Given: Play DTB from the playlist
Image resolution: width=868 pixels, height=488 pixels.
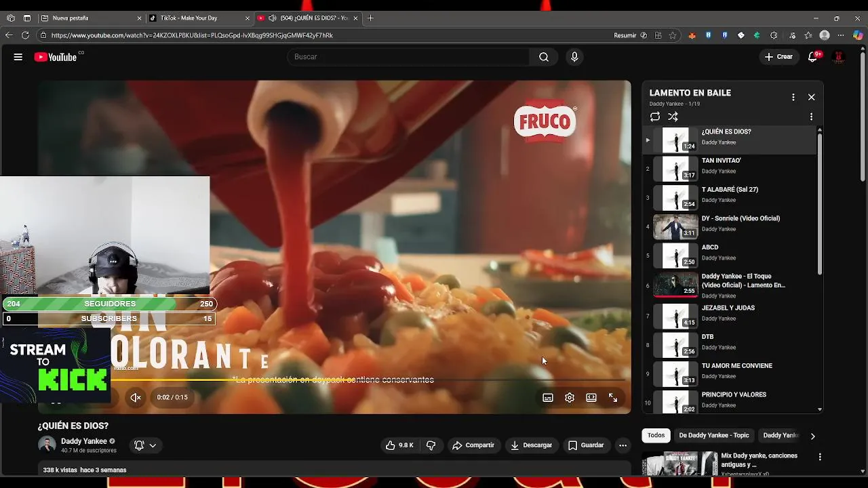Looking at the screenshot, I should click(730, 346).
